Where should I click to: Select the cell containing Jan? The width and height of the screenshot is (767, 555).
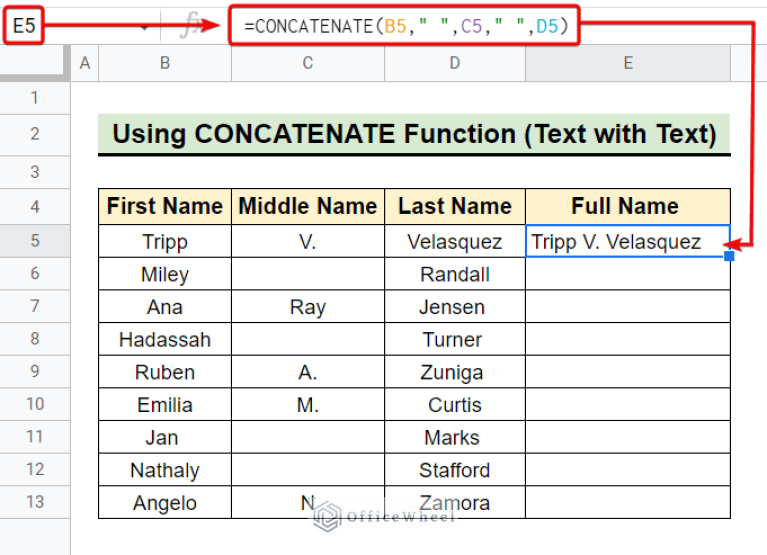click(165, 437)
